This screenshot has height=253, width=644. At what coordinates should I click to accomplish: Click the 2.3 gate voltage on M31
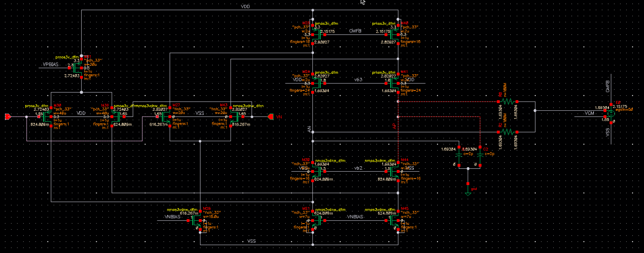[70, 65]
